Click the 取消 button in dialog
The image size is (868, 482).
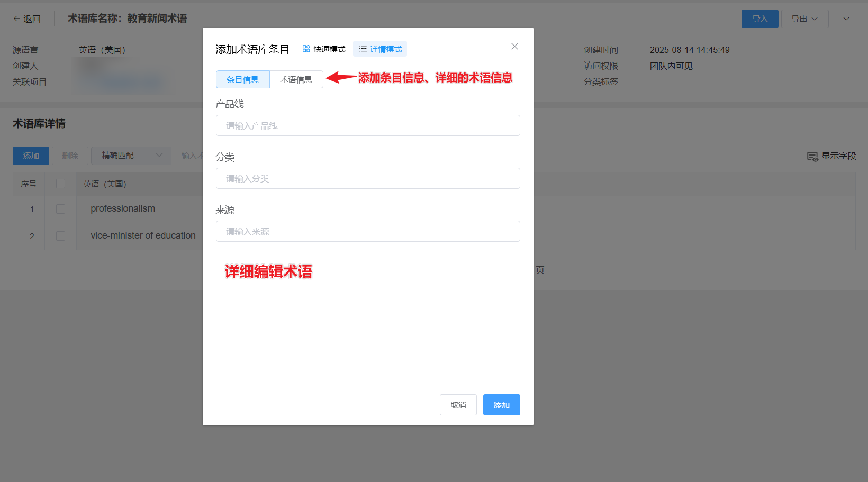click(x=458, y=405)
